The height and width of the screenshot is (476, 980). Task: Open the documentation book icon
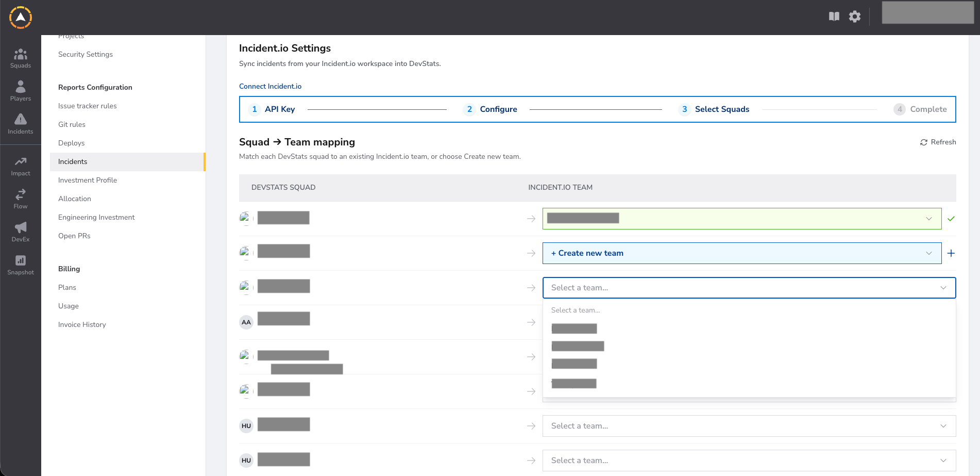[x=834, y=17]
